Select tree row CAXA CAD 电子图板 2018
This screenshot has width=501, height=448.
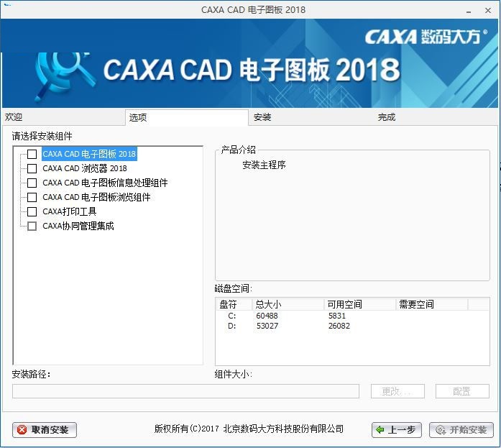tap(89, 154)
